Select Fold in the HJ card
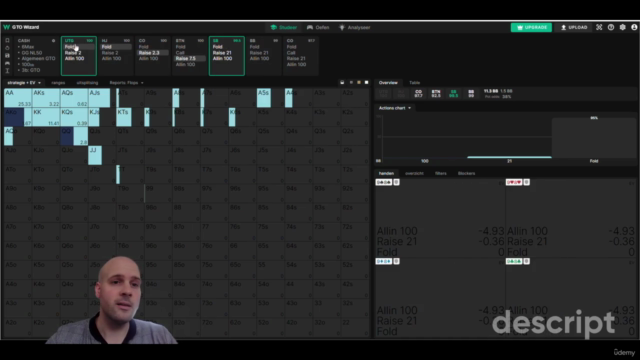The height and width of the screenshot is (360, 640). (x=116, y=47)
